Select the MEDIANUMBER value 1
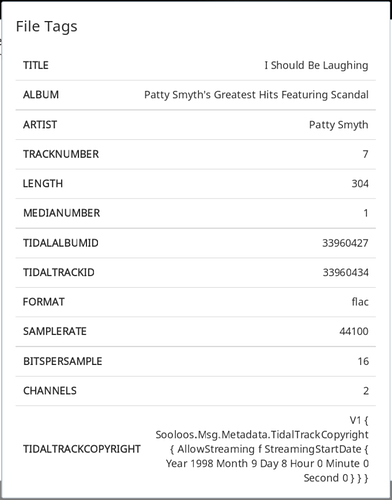Viewport: 392px width, 500px height. [366, 213]
